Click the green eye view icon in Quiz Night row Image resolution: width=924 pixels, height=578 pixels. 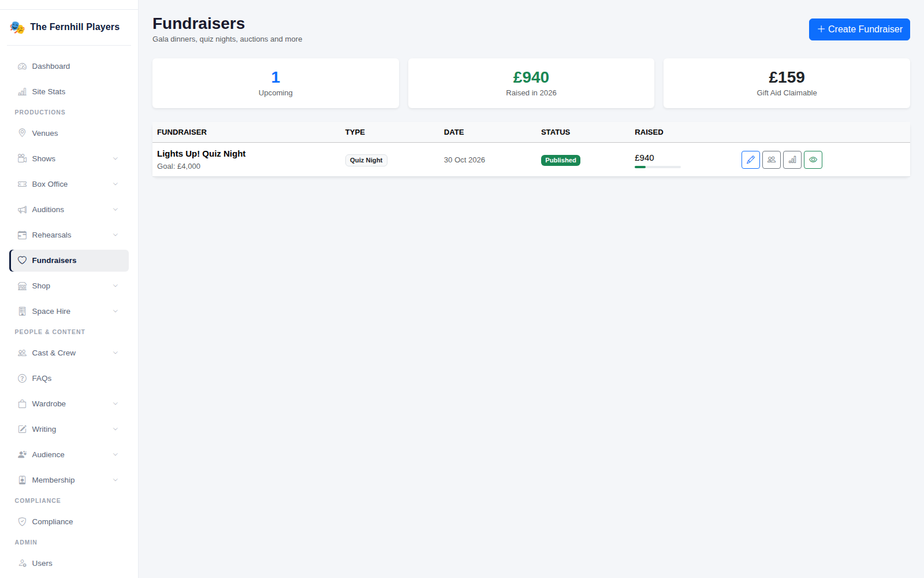coord(813,160)
